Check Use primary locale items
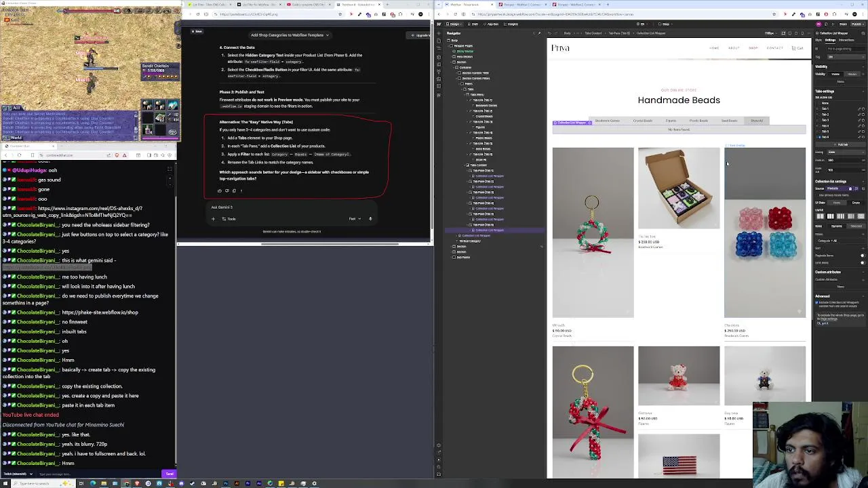This screenshot has height=488, width=868. [817, 195]
